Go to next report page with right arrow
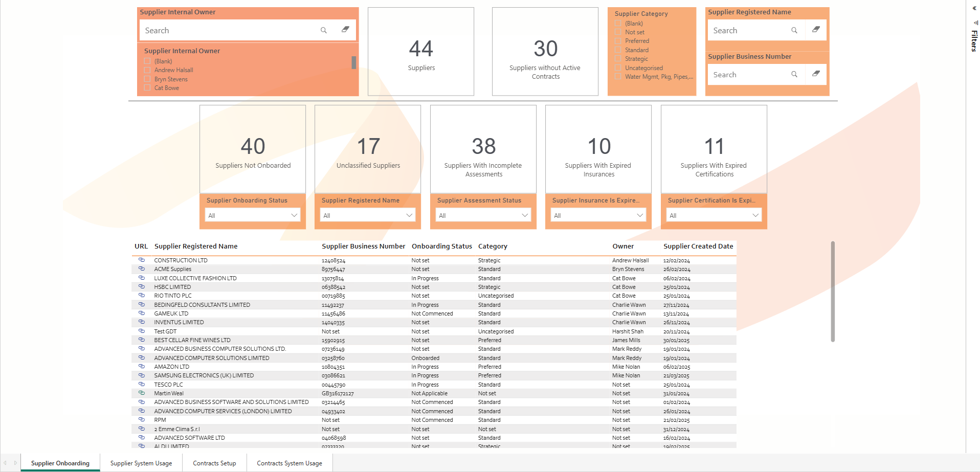980x472 pixels. [x=15, y=463]
